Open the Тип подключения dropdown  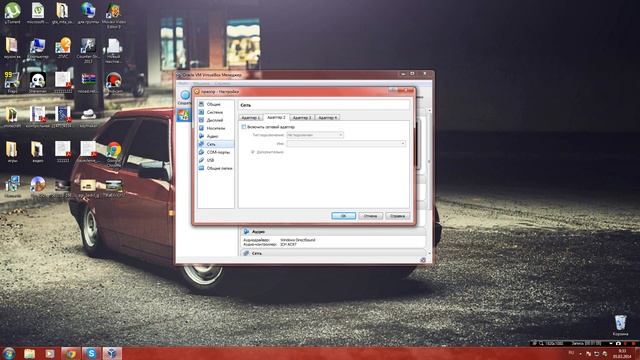[315, 135]
